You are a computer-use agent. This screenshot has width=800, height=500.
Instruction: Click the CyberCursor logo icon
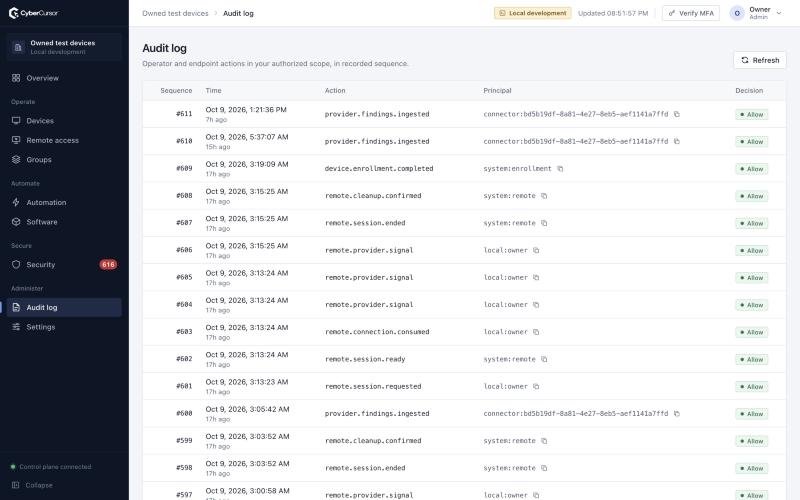[x=14, y=13]
